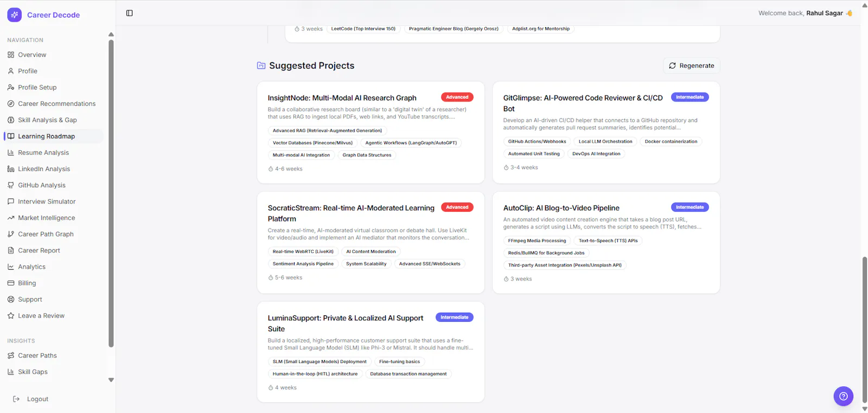Viewport: 868px width, 413px height.
Task: Click the FFmpeg Media Processing tag
Action: pyautogui.click(x=537, y=241)
